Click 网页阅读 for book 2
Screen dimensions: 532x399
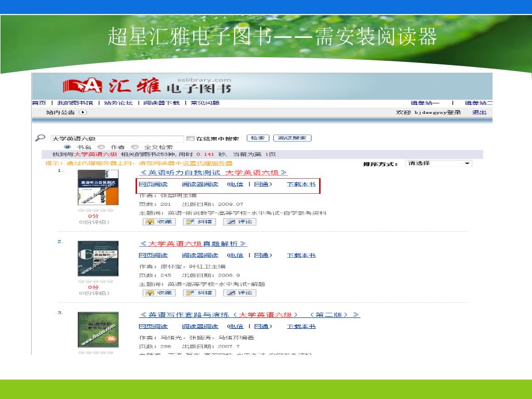click(153, 255)
